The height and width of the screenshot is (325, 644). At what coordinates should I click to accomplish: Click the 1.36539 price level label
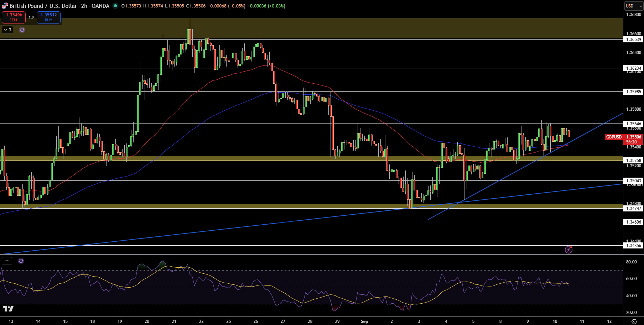point(634,40)
